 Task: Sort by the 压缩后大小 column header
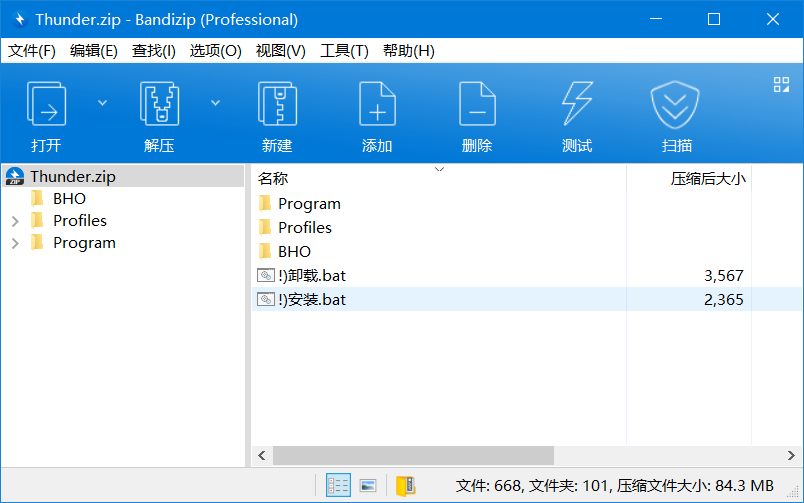pyautogui.click(x=707, y=179)
